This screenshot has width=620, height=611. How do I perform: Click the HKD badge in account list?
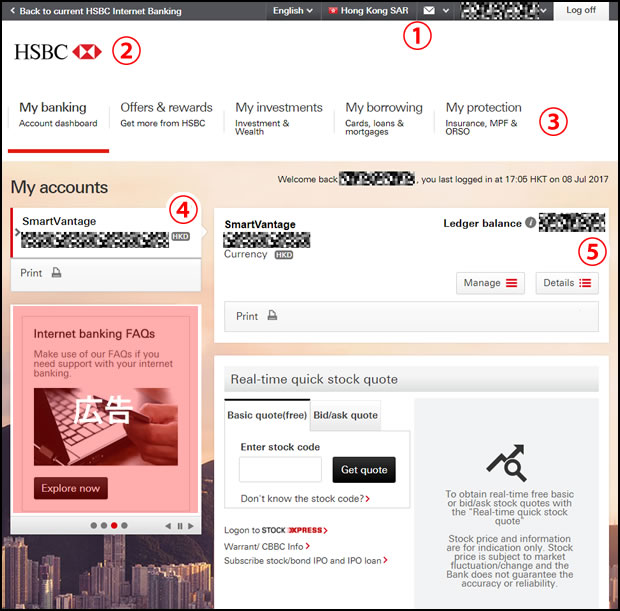click(180, 236)
